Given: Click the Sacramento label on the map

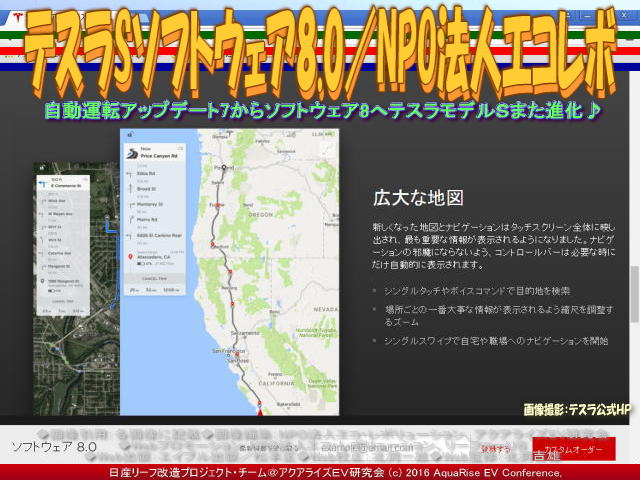Looking at the screenshot, I should click(245, 333).
